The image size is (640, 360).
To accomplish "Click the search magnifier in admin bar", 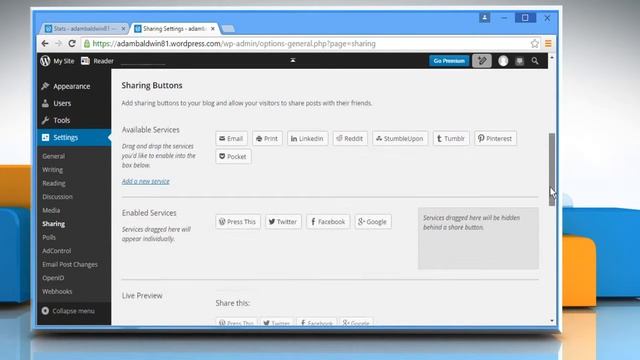I will tap(535, 61).
